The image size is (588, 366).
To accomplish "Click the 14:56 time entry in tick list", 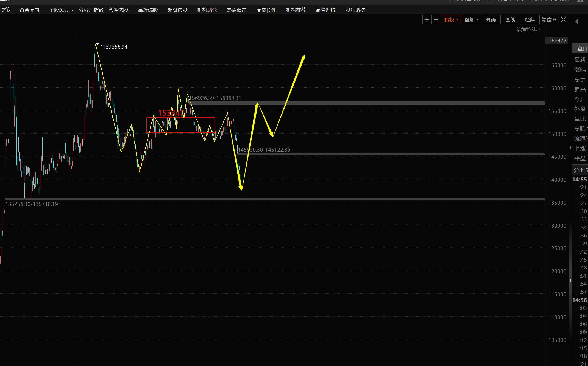I will (579, 300).
